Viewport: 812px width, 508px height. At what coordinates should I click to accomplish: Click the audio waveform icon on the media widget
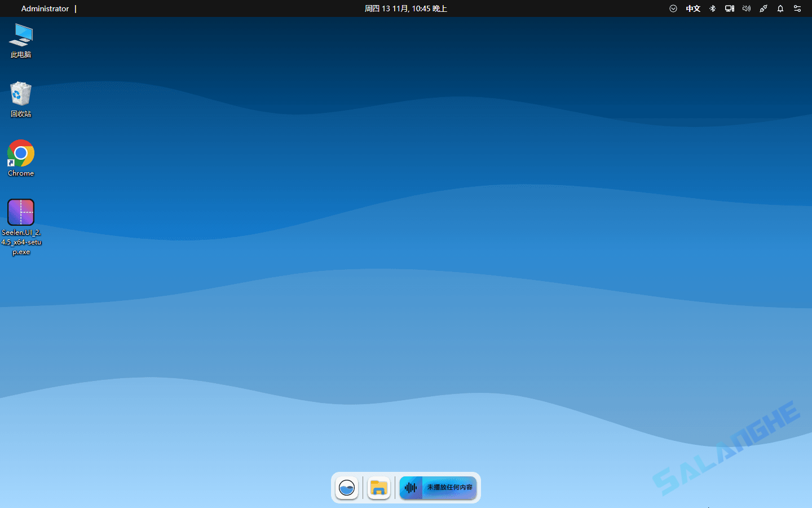pos(411,488)
